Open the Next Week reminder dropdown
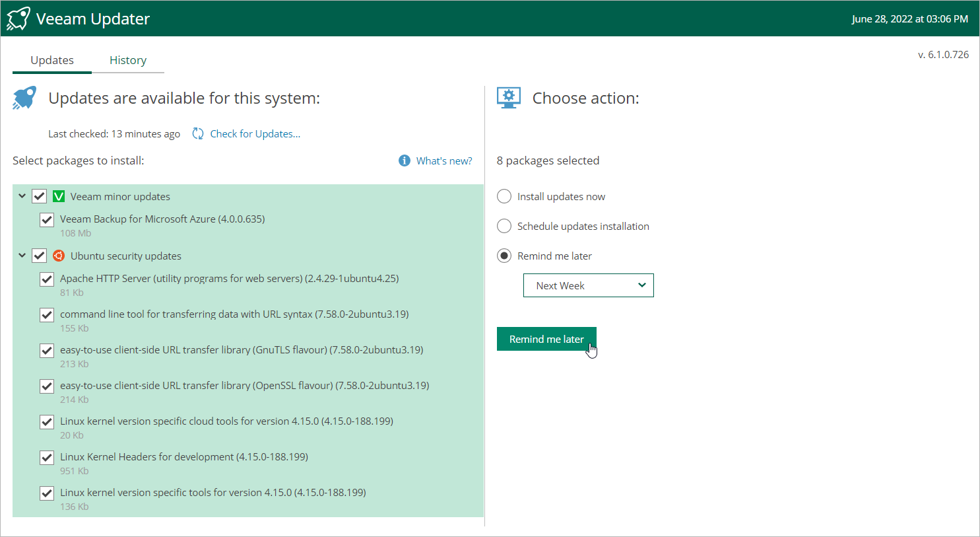 click(589, 285)
